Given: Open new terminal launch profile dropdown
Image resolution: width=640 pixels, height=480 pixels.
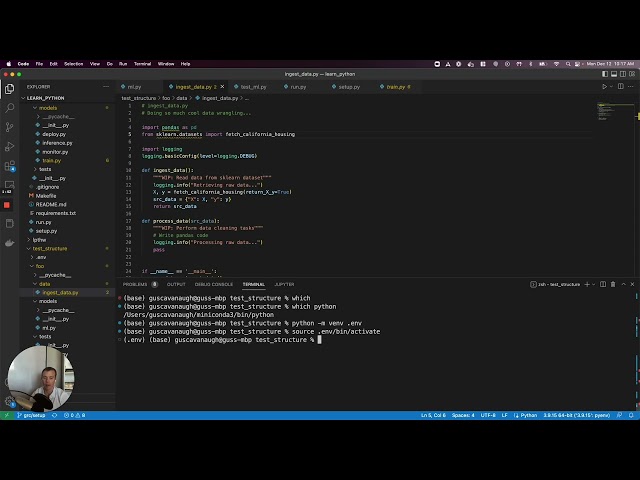Looking at the screenshot, I should (593, 284).
